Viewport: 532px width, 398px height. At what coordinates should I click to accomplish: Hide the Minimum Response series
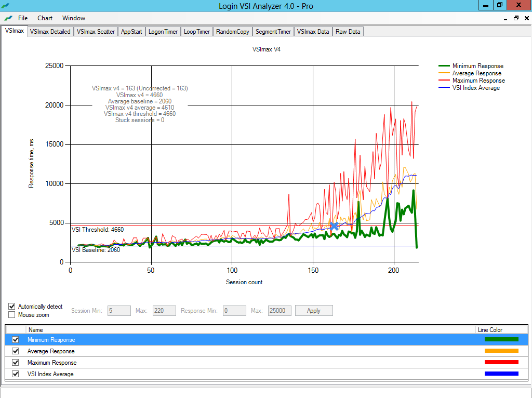coord(15,340)
